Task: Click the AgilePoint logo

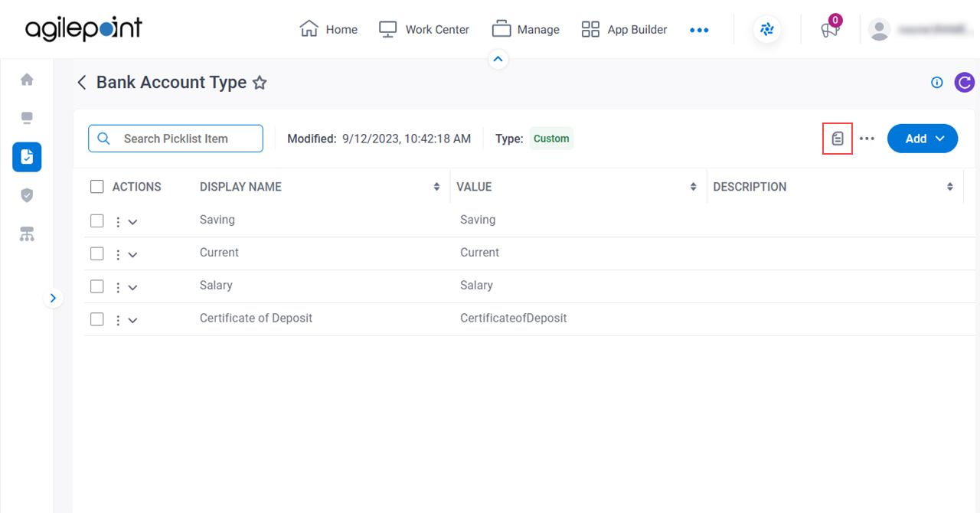Action: point(83,29)
